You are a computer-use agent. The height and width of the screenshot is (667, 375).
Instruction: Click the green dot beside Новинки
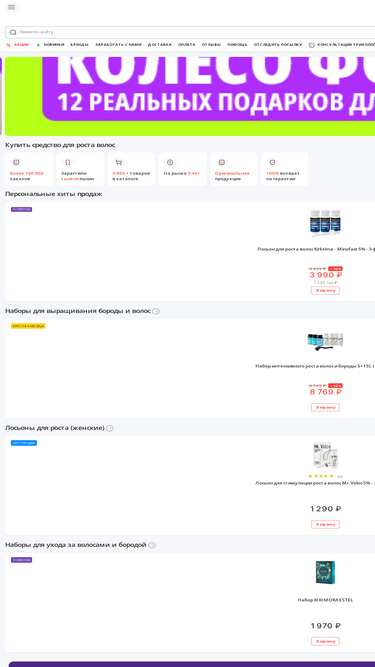tap(38, 45)
